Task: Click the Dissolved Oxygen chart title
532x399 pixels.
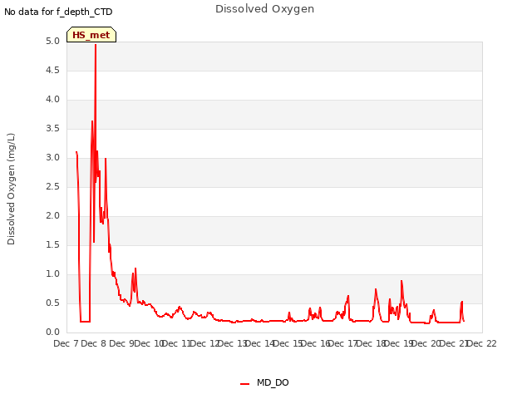Action: tap(264, 9)
